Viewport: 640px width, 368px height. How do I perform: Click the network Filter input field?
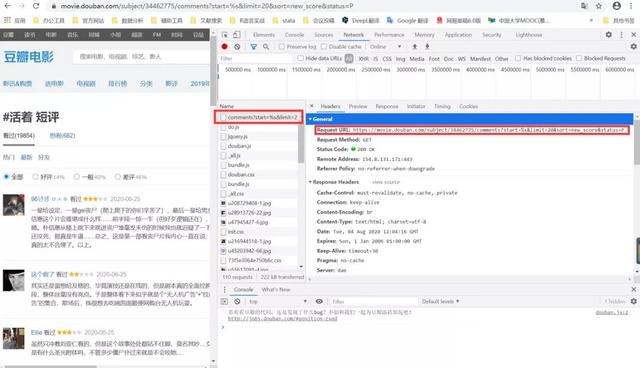256,59
